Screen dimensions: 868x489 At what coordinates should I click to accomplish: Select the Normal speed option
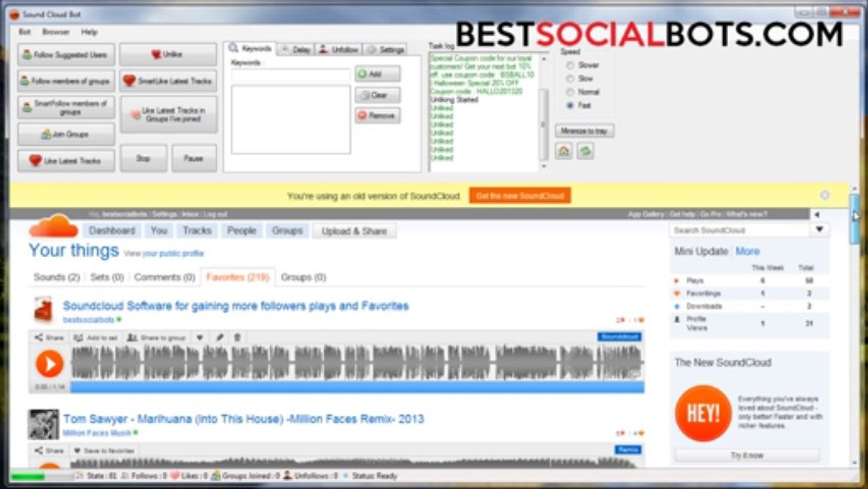click(583, 92)
